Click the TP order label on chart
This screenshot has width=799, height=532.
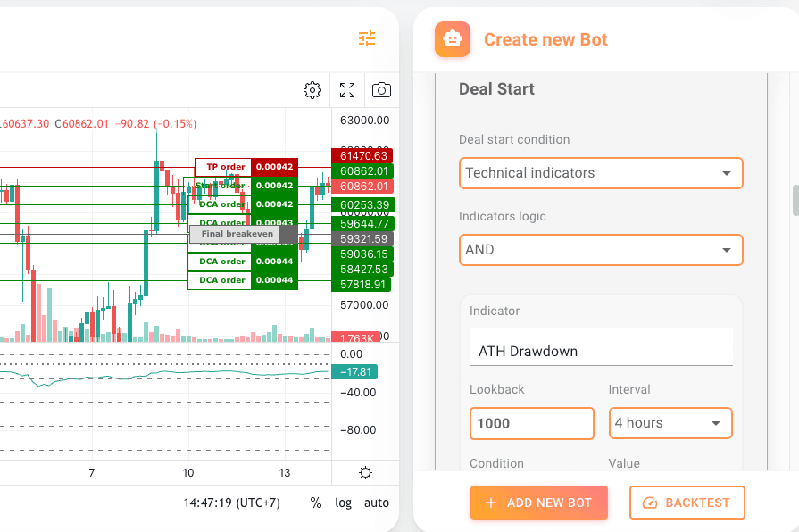click(225, 167)
